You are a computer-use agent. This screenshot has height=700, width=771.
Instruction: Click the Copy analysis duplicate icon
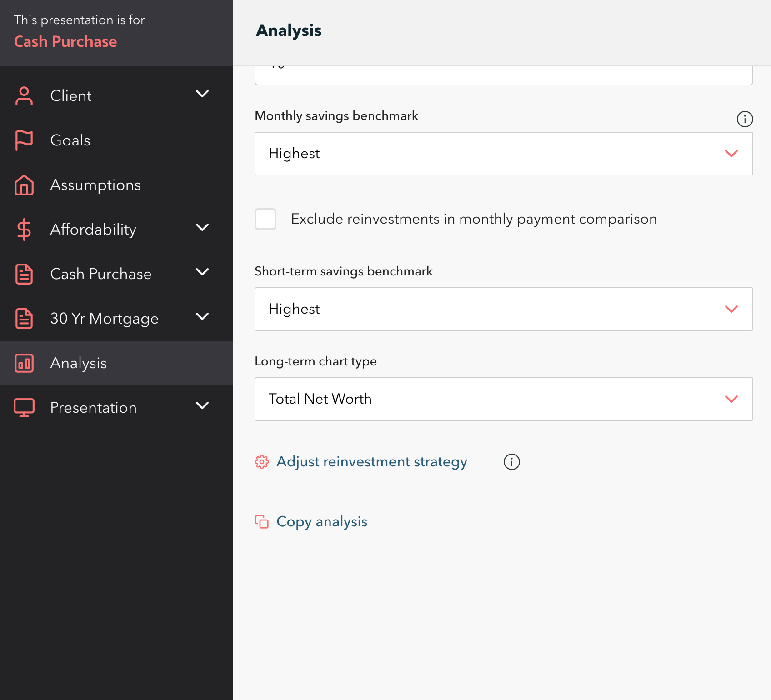click(x=262, y=522)
